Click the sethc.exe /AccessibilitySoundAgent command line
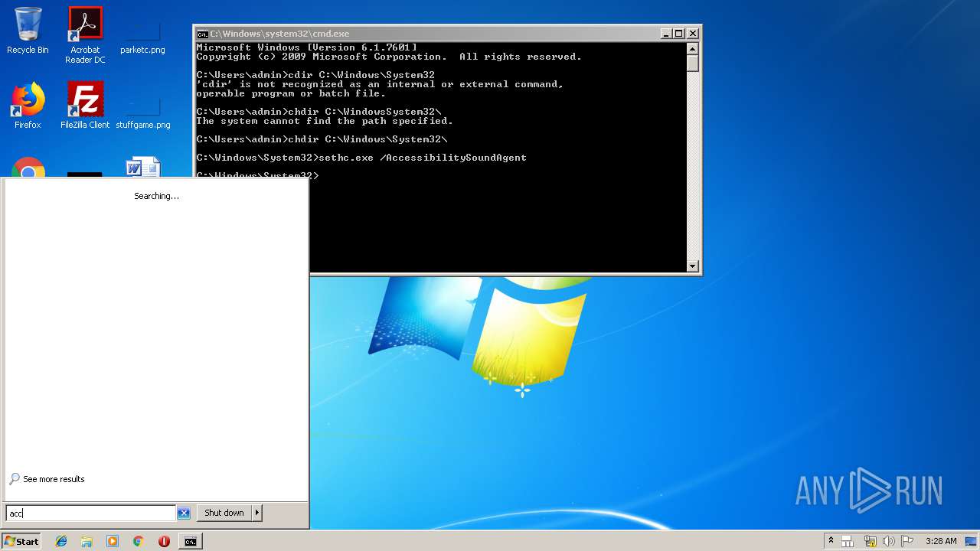This screenshot has width=980, height=551. [x=361, y=158]
